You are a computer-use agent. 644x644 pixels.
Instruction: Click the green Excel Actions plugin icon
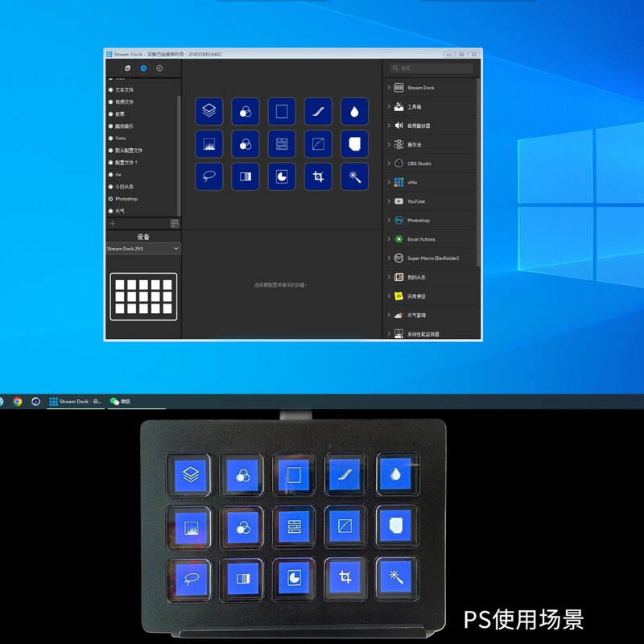(398, 239)
